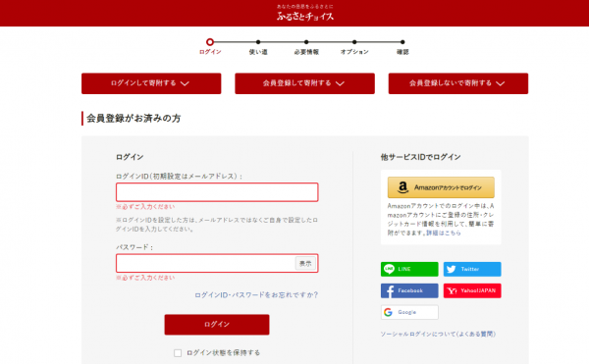The width and height of the screenshot is (589, 364).
Task: Expand ログインして寄附する section
Action: 151,83
